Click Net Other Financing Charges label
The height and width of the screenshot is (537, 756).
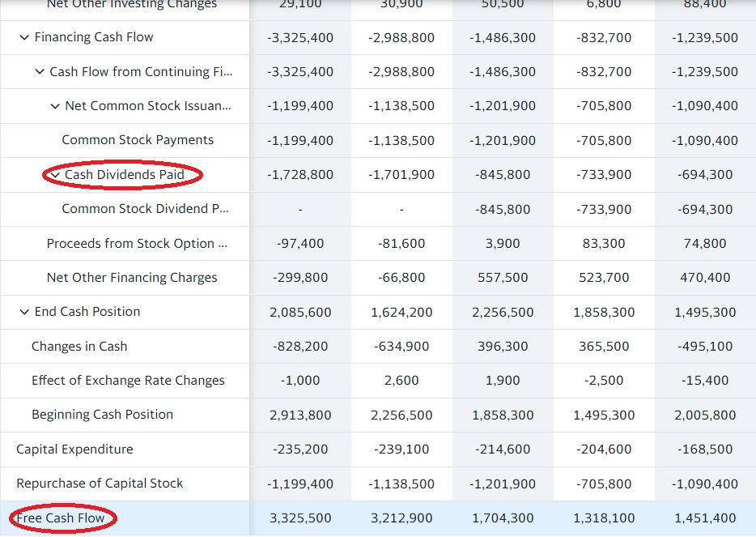coord(132,278)
